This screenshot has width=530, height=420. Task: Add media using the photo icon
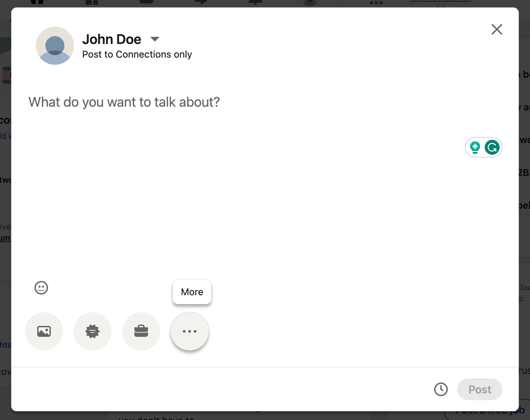[44, 331]
